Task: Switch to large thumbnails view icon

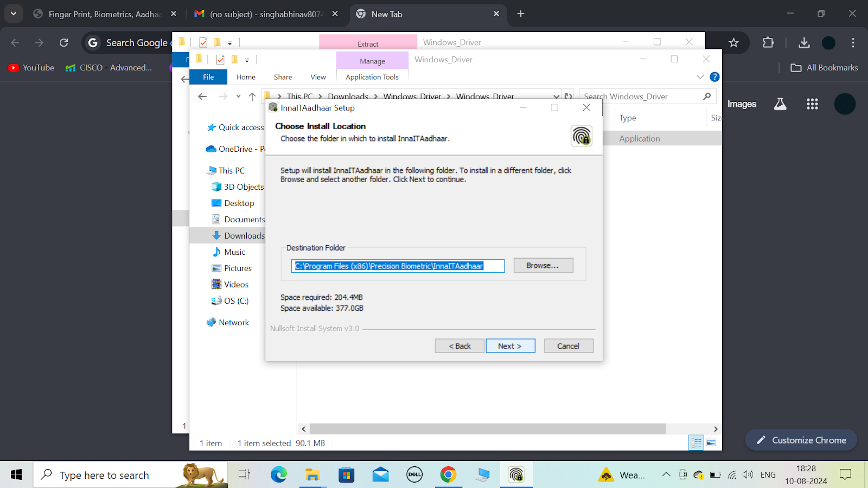Action: click(711, 443)
